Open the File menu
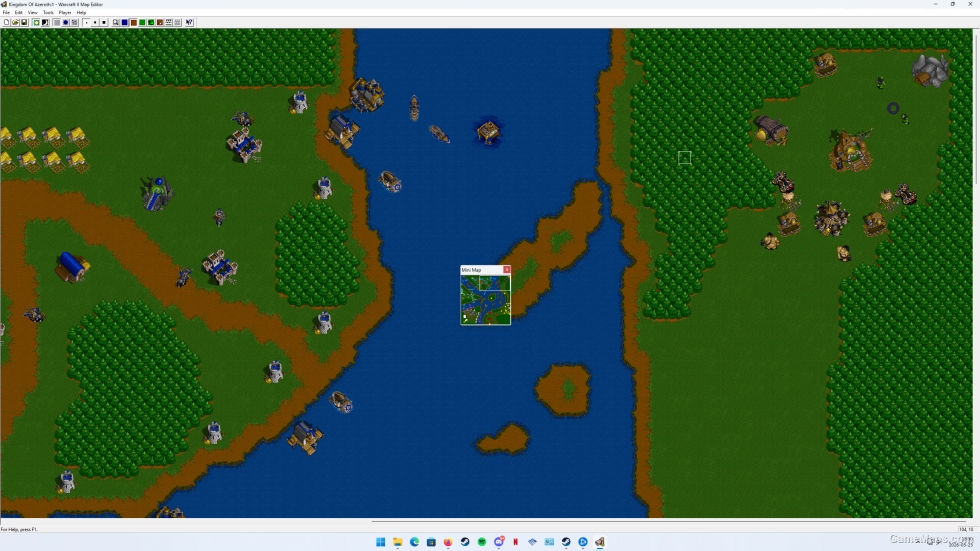Image resolution: width=980 pixels, height=551 pixels. [6, 12]
